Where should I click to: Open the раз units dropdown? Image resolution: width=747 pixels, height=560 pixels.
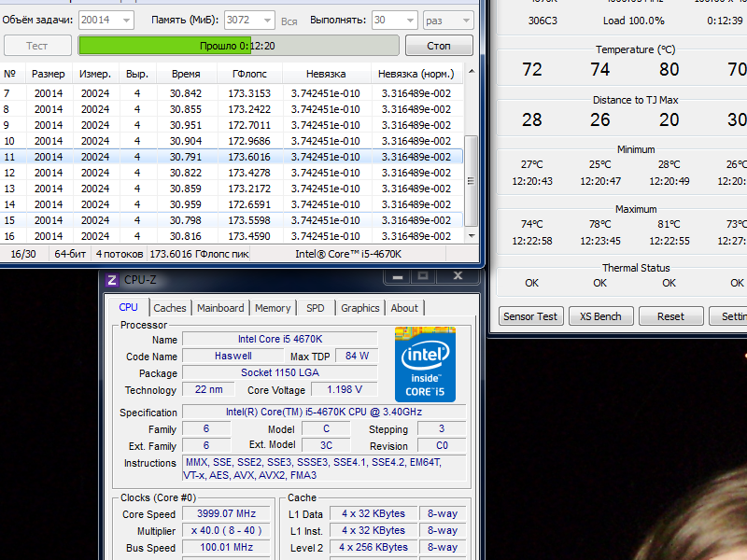click(x=448, y=20)
